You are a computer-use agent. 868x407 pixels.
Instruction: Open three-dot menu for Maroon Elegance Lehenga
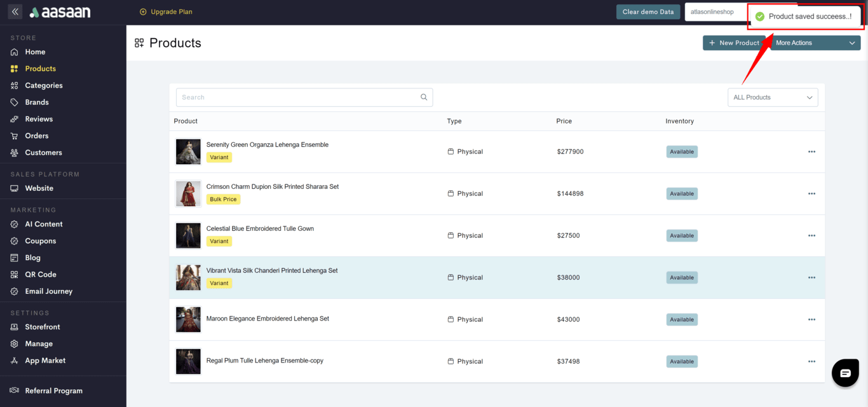pos(811,320)
